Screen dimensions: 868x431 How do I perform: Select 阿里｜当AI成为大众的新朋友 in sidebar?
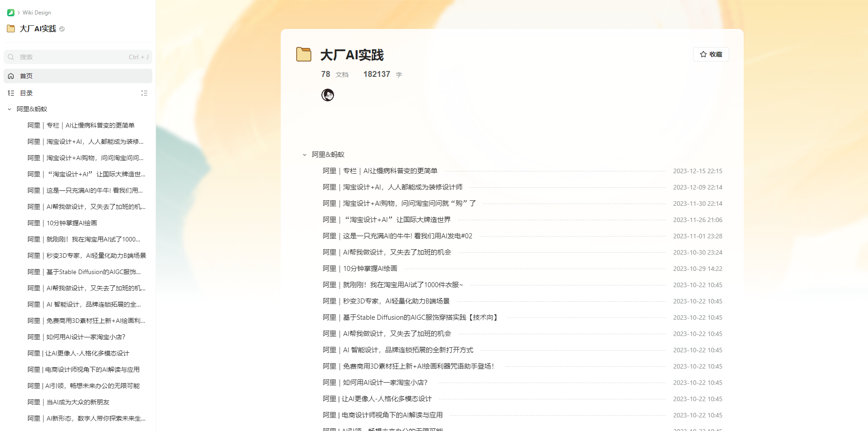(x=68, y=402)
